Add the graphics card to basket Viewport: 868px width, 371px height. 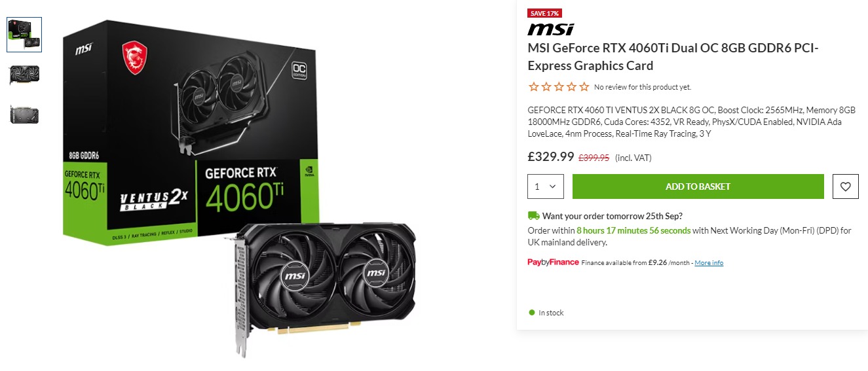point(698,186)
